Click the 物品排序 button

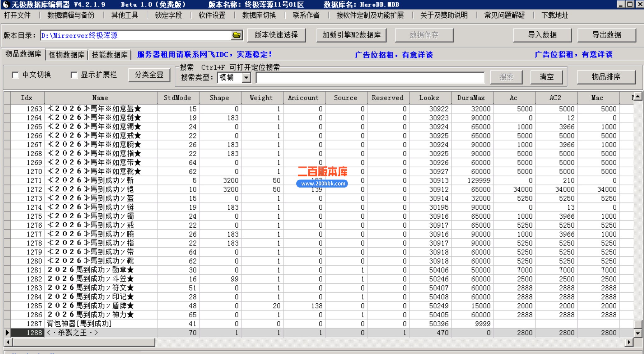pos(606,77)
